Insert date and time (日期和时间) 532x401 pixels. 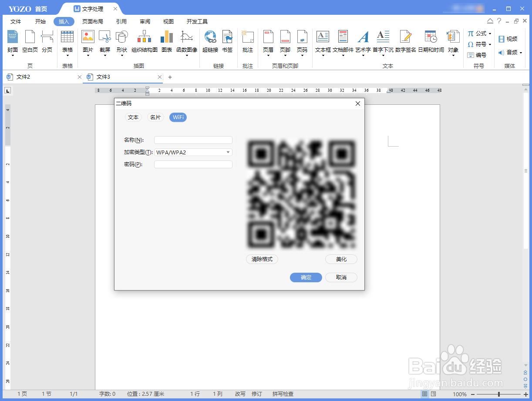point(431,43)
